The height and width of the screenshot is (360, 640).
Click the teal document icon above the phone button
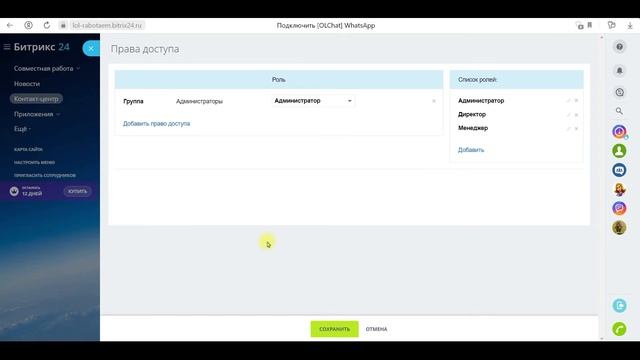pos(620,305)
